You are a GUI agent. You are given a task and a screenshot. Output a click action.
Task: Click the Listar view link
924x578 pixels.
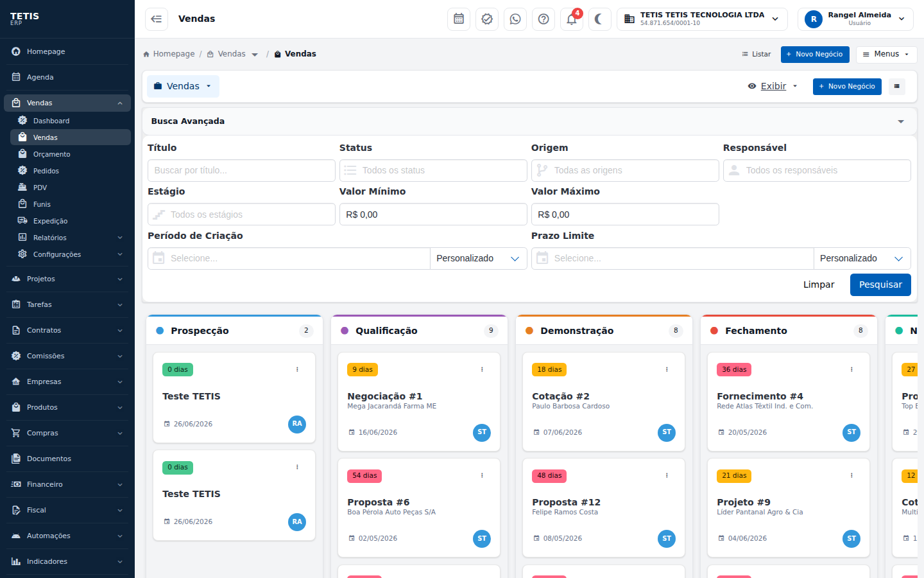[757, 55]
